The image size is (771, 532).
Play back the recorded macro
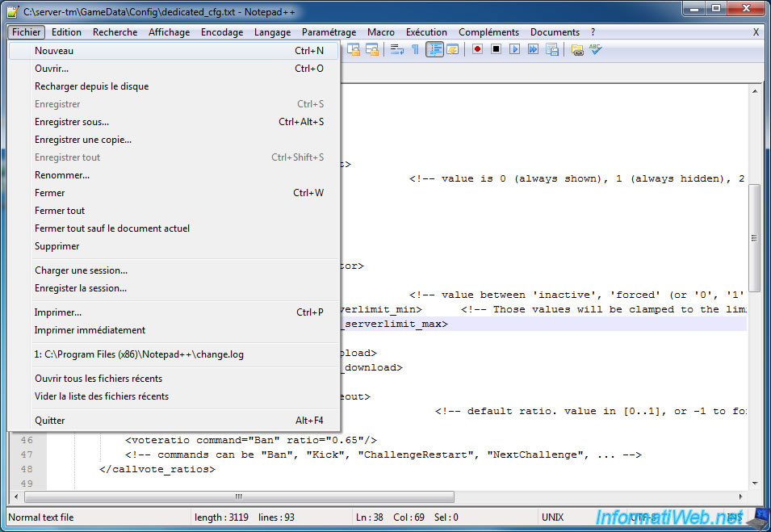pyautogui.click(x=514, y=49)
